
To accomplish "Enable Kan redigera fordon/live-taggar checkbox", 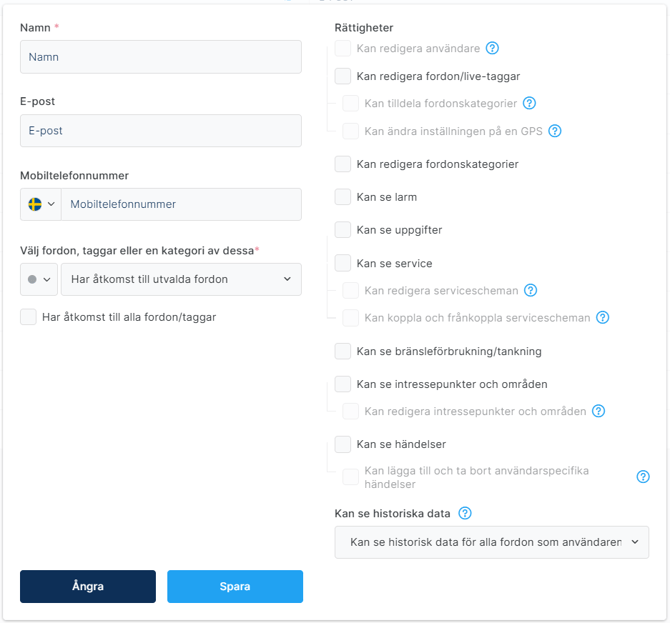I will pos(343,76).
